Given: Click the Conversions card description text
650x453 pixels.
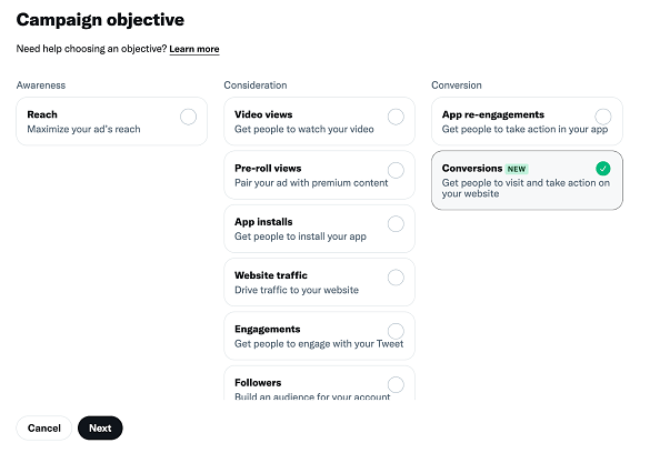Looking at the screenshot, I should (525, 188).
